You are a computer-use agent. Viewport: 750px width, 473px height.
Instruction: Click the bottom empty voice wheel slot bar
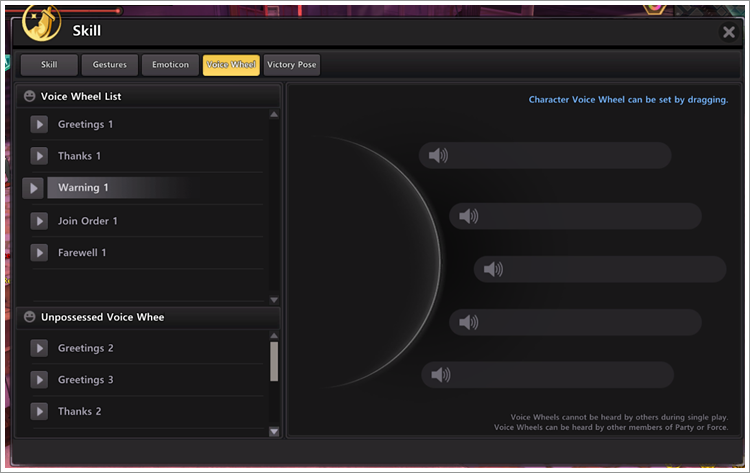548,374
